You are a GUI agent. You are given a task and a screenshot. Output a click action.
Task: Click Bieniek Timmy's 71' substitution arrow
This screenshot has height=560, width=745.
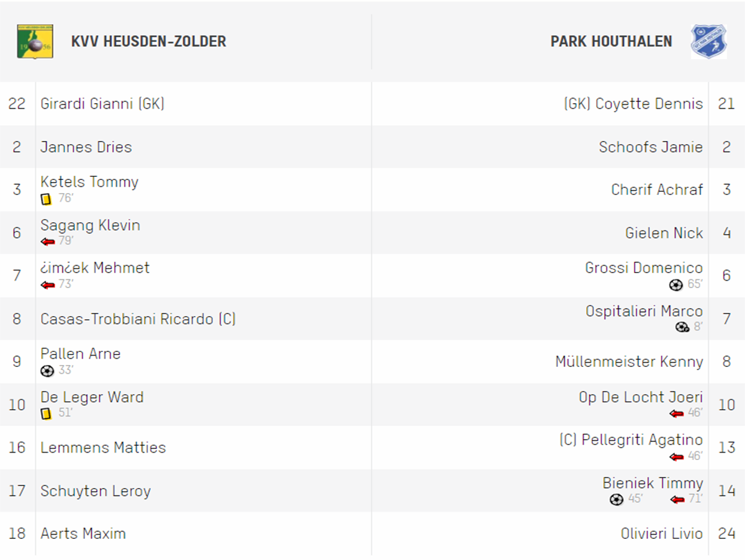pos(677,499)
